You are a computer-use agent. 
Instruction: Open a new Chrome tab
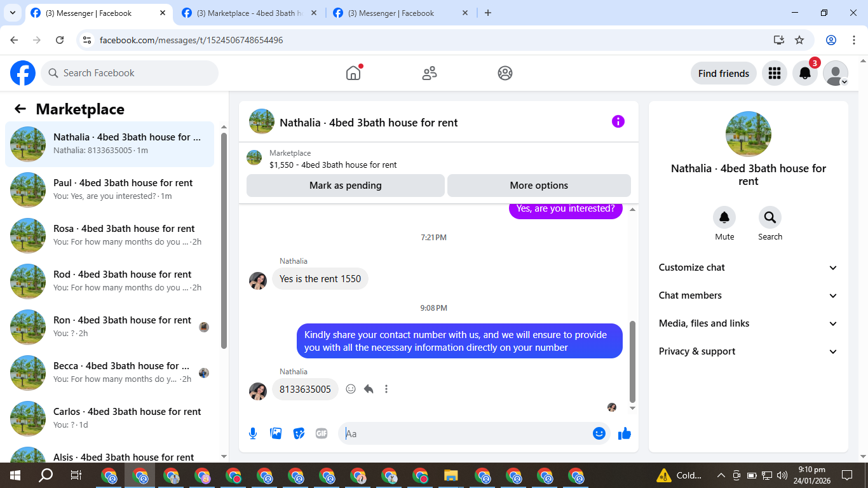click(x=488, y=13)
